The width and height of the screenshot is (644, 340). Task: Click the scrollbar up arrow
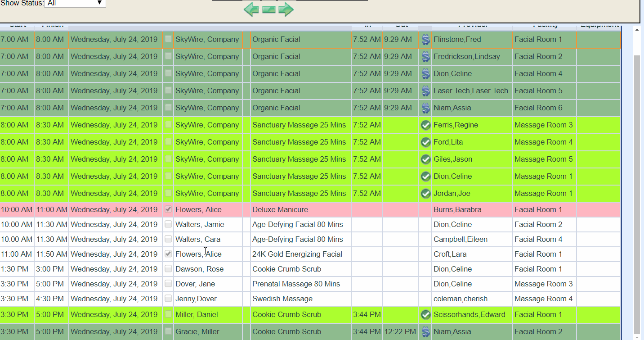tap(636, 30)
